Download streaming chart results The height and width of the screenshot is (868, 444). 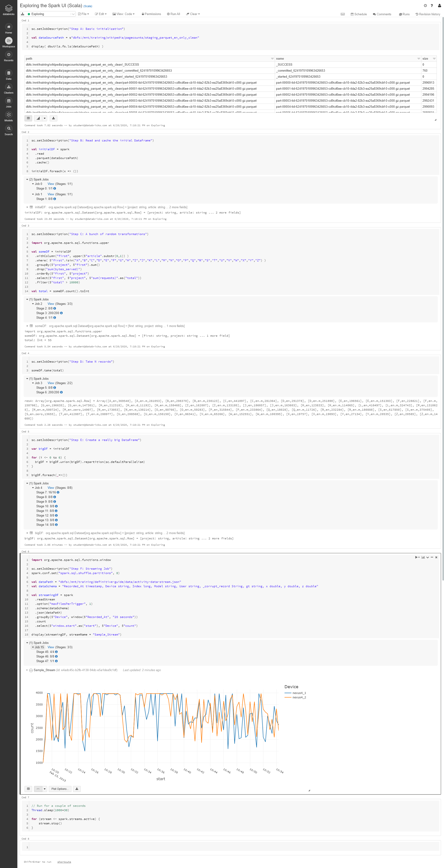[x=77, y=789]
